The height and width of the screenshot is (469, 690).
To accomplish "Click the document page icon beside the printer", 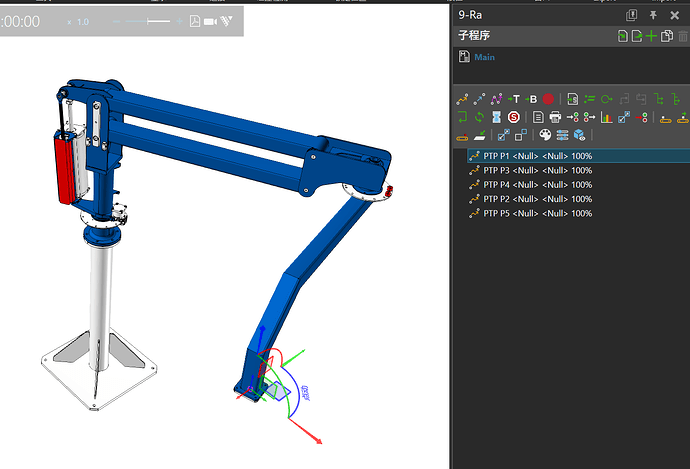I will click(x=539, y=117).
